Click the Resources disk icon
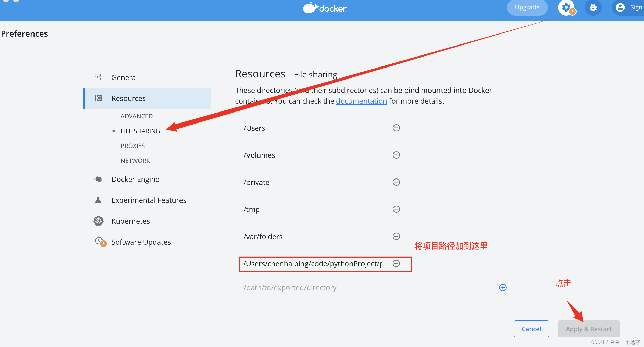 pyautogui.click(x=98, y=98)
